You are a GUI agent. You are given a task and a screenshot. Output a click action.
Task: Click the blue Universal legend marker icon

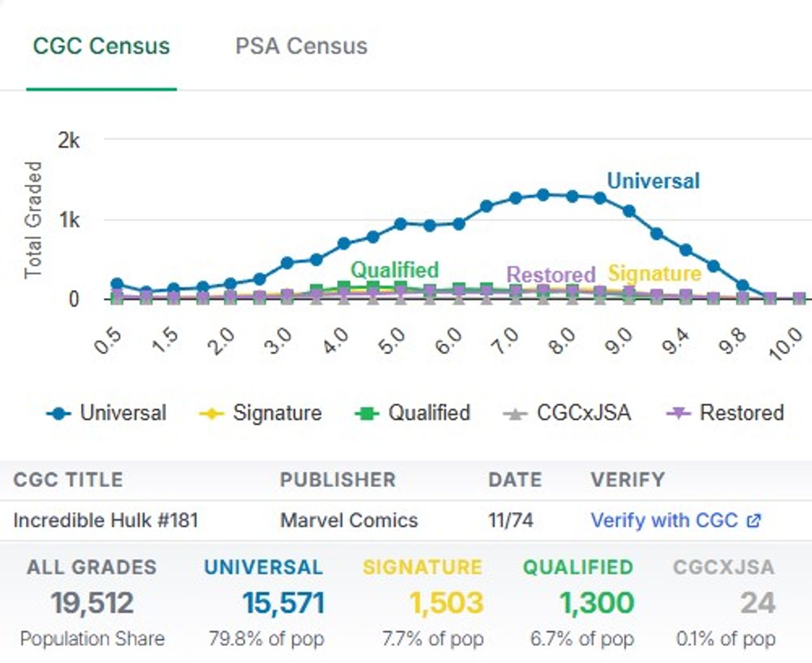click(x=59, y=414)
